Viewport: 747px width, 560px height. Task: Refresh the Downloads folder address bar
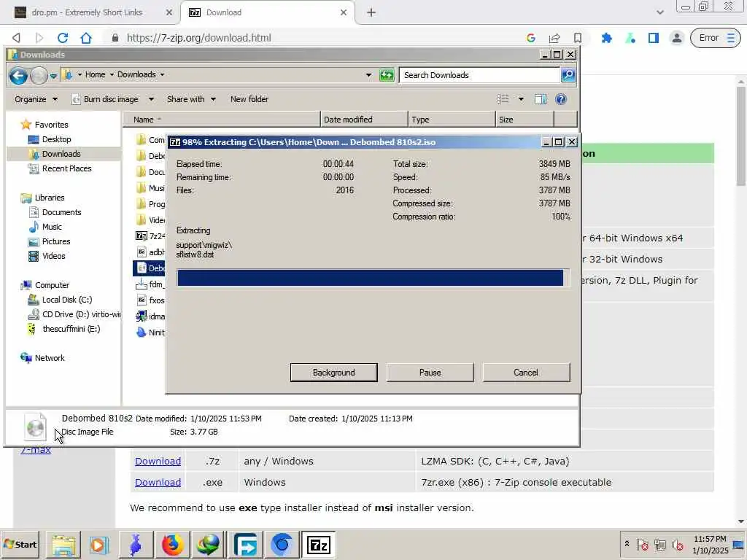pos(387,75)
